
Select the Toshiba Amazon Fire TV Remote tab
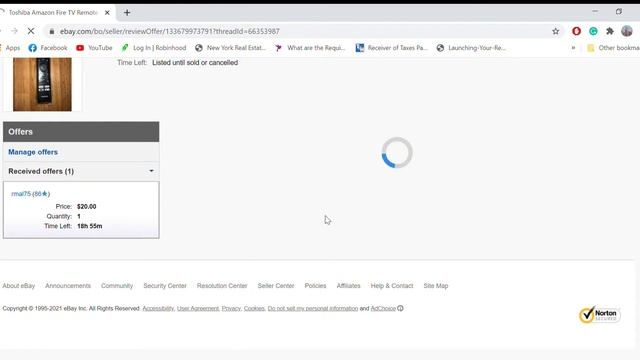53,13
